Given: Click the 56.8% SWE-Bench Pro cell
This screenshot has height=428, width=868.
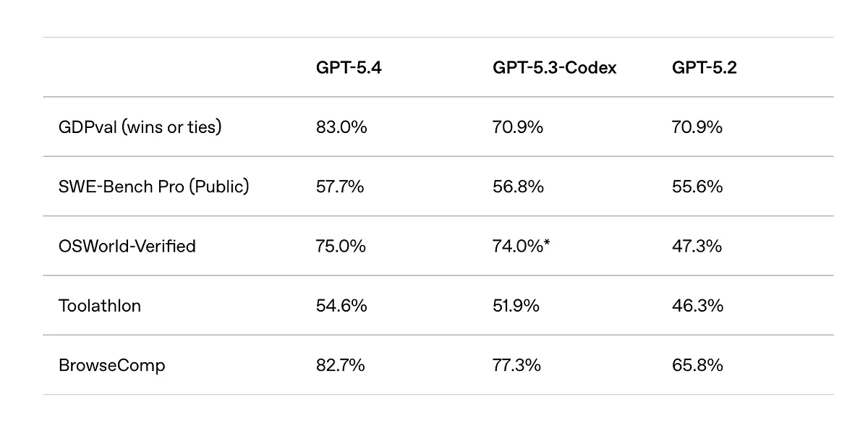Looking at the screenshot, I should [518, 187].
